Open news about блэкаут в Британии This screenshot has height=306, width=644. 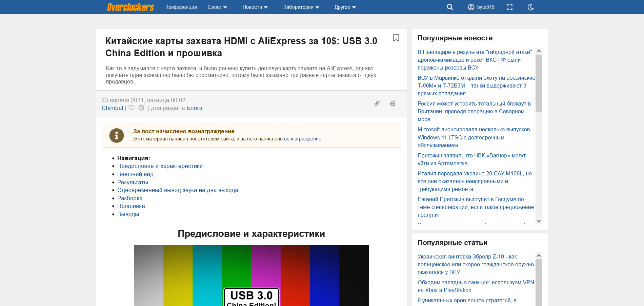pos(474,111)
